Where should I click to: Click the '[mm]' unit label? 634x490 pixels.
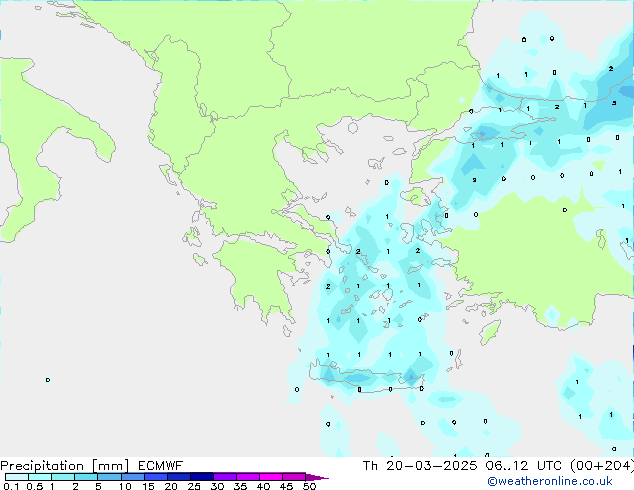click(x=110, y=466)
